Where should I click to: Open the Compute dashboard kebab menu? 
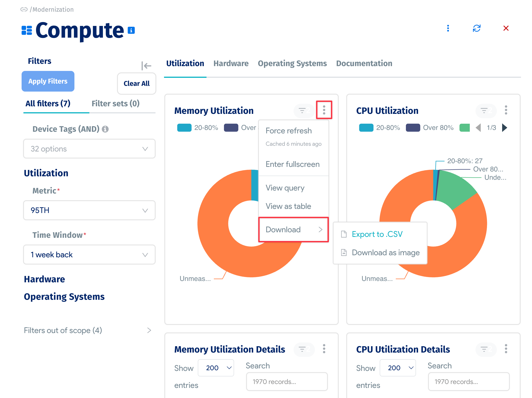[x=448, y=28]
